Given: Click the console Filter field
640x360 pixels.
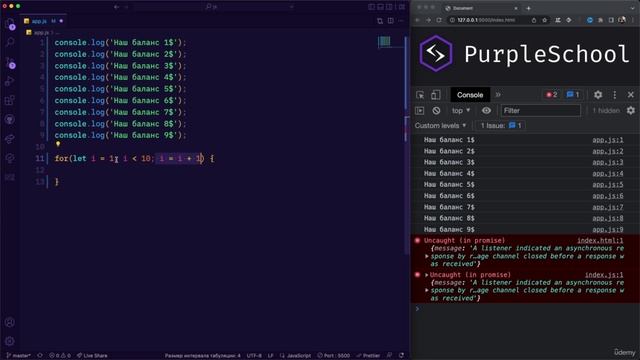Looking at the screenshot, I should pos(541,111).
